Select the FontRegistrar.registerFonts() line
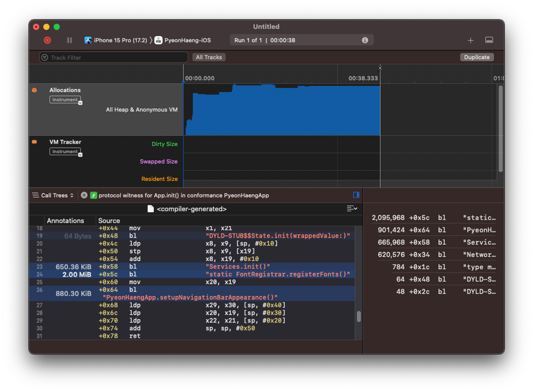533x392 pixels. click(192, 274)
